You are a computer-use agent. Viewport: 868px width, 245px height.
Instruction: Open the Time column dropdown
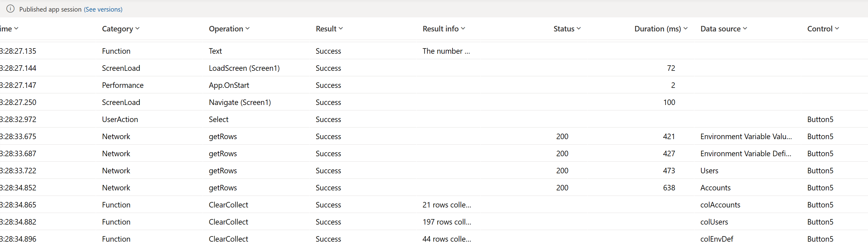[16, 29]
